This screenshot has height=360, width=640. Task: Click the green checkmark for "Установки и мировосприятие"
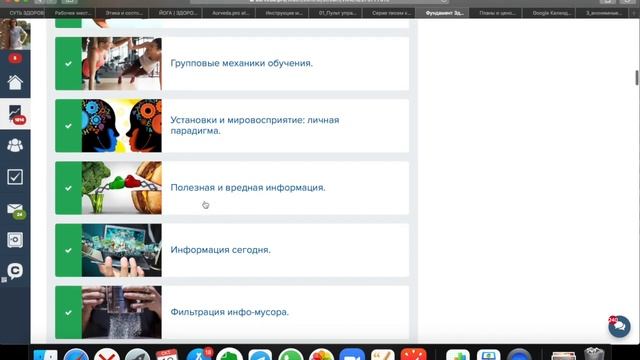click(x=69, y=126)
